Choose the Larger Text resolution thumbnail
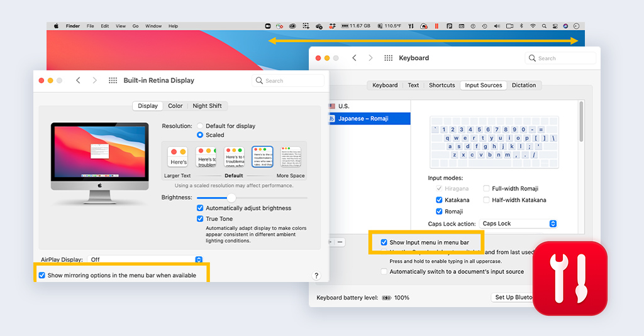Viewport: 644px width, 336px height. (178, 157)
